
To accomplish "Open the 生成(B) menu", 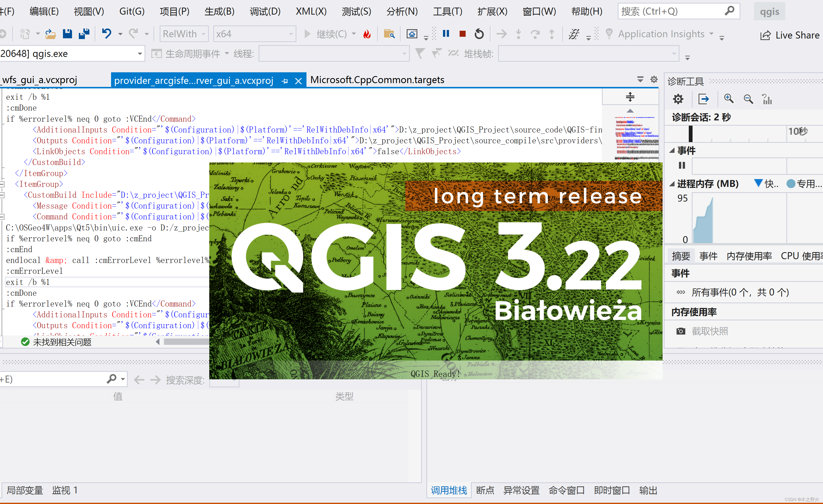I will click(x=219, y=11).
